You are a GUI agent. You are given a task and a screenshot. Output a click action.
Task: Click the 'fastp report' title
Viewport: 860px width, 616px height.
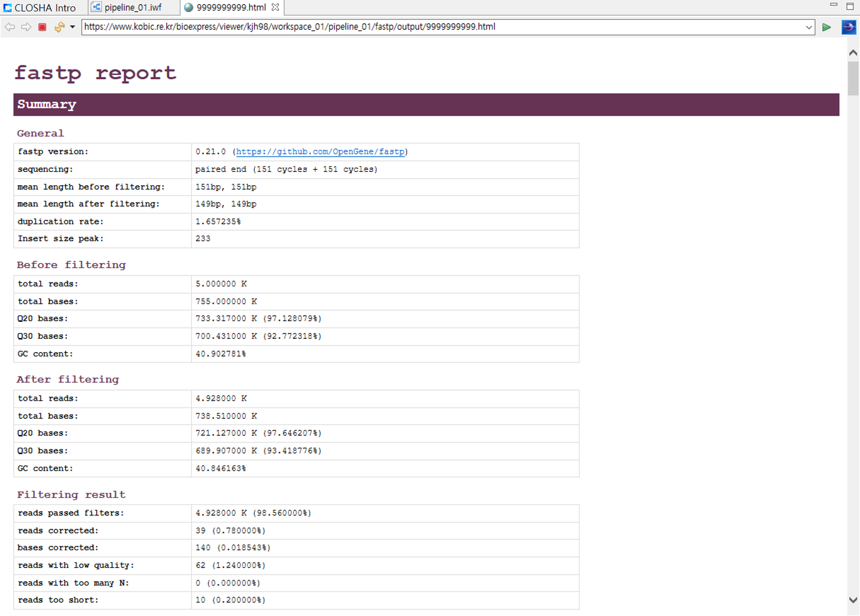click(95, 72)
